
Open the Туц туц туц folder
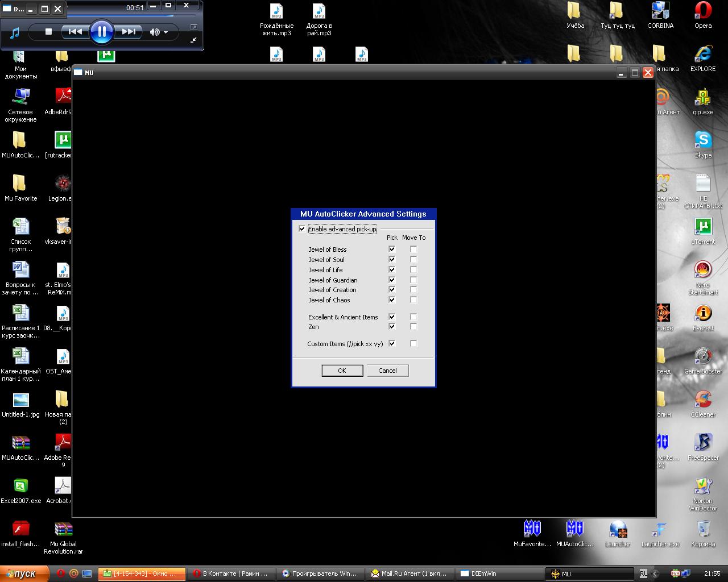point(618,16)
